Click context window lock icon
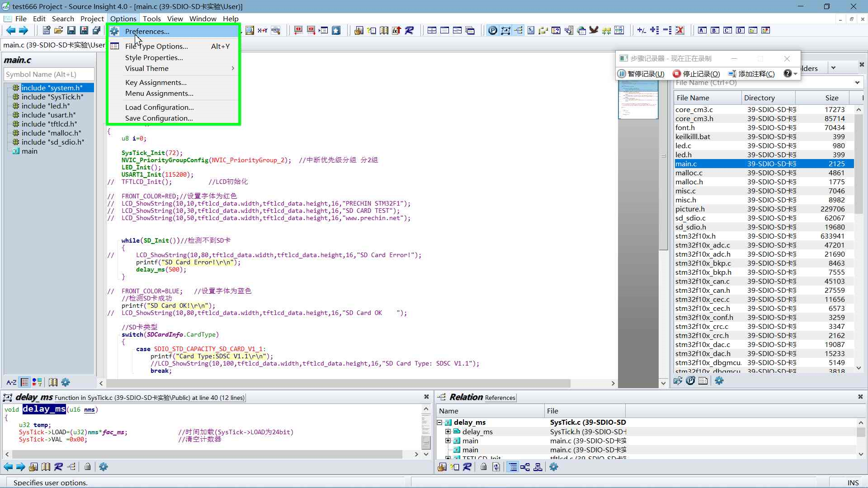868x488 pixels. tap(87, 467)
